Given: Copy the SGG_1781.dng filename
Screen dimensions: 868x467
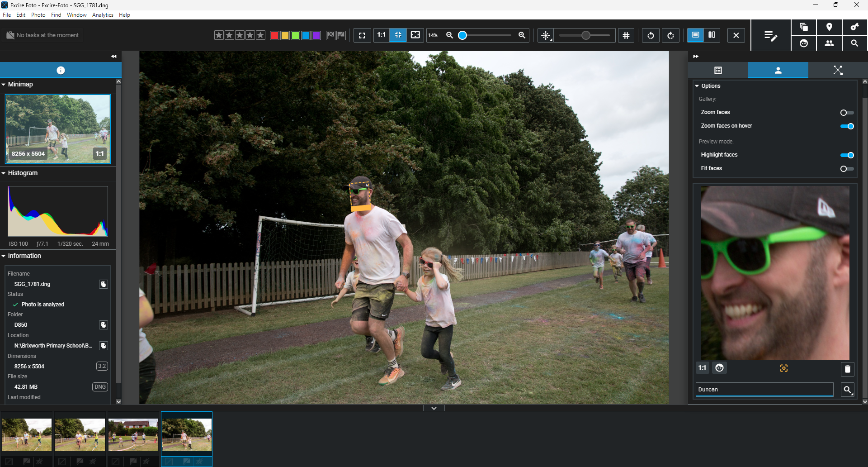Looking at the screenshot, I should coord(104,284).
